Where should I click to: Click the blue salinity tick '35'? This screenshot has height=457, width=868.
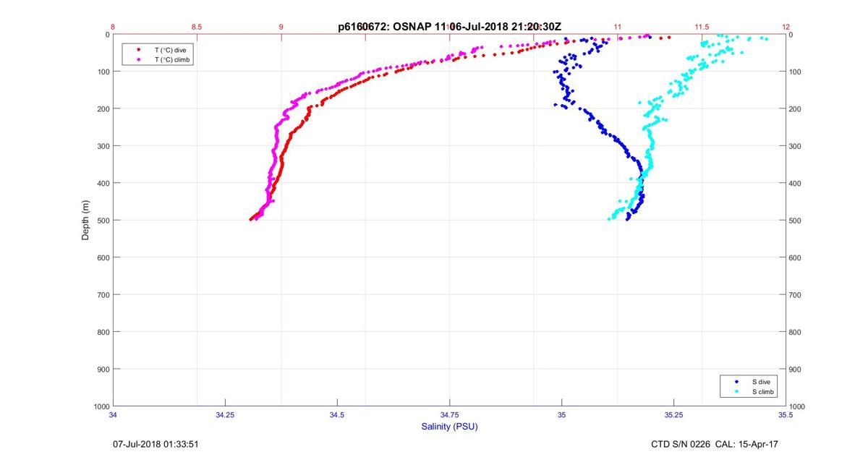tap(561, 415)
